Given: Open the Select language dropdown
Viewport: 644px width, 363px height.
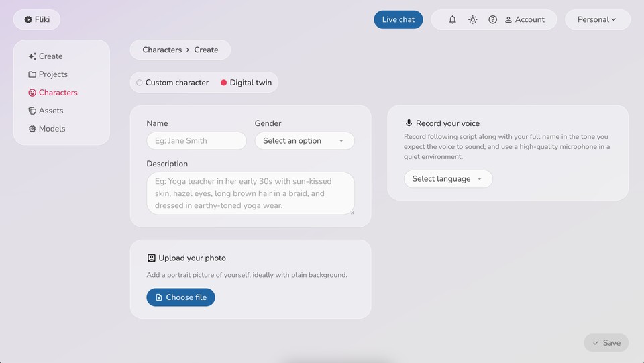Looking at the screenshot, I should point(448,179).
